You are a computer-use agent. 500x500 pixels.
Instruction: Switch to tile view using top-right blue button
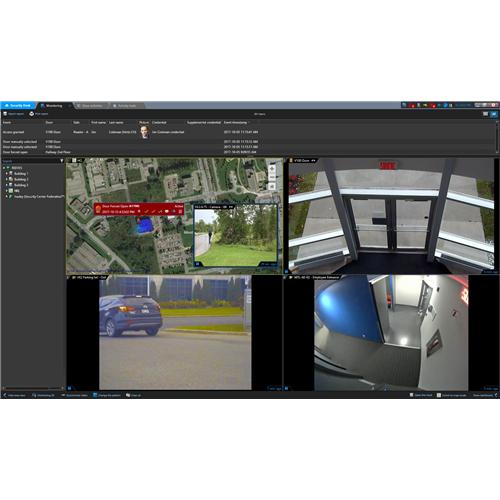[x=494, y=114]
